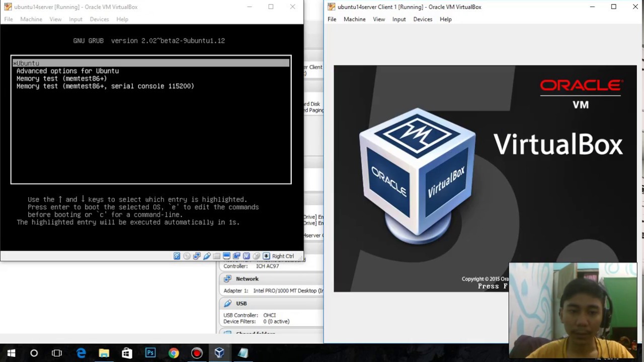Open Input menu in Client 1 window

(x=399, y=19)
